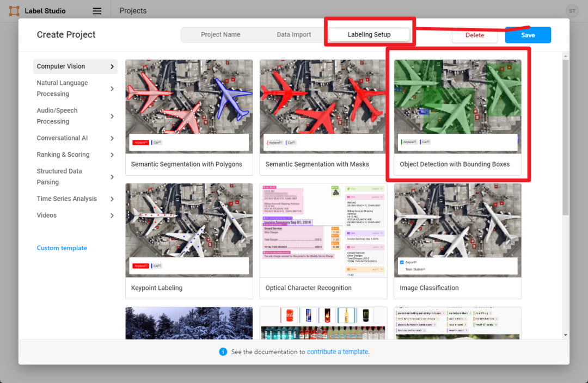Select Structured Data Parsing category
Viewport: 588px width, 383px height.
(75, 176)
